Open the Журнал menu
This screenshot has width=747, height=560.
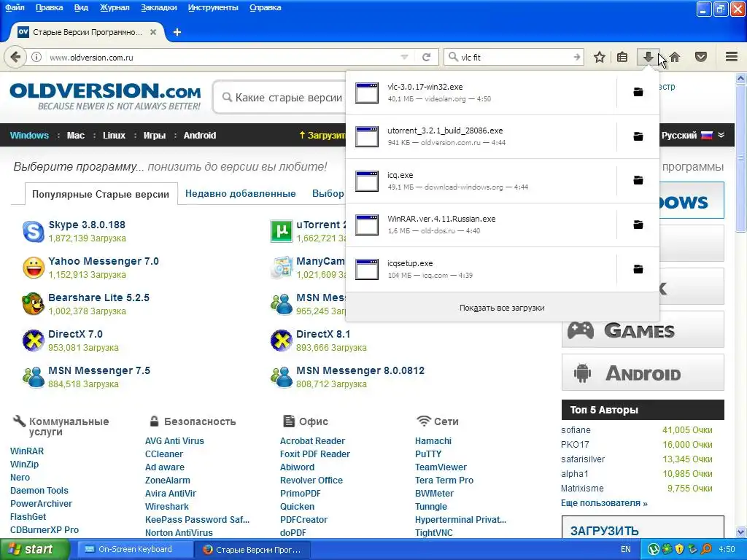[115, 7]
